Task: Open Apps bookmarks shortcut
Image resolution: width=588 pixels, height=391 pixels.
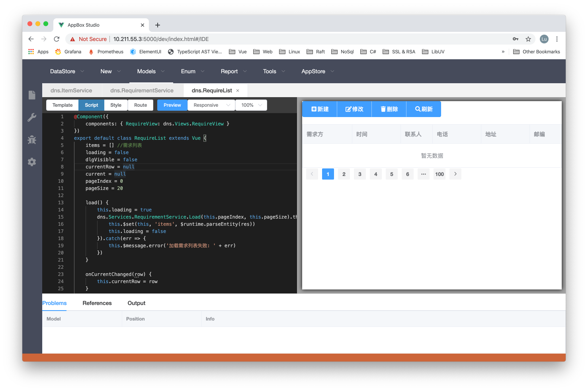Action: pyautogui.click(x=38, y=52)
